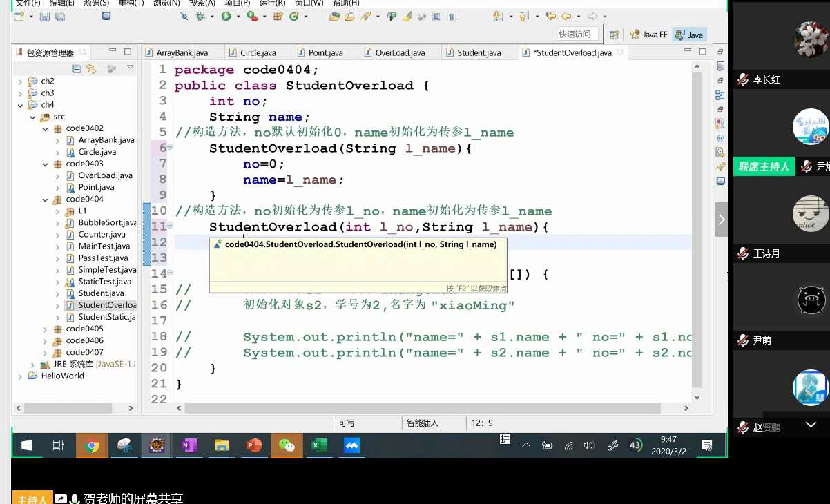The image size is (830, 504).
Task: Expand the code0405 package
Action: [x=45, y=329]
